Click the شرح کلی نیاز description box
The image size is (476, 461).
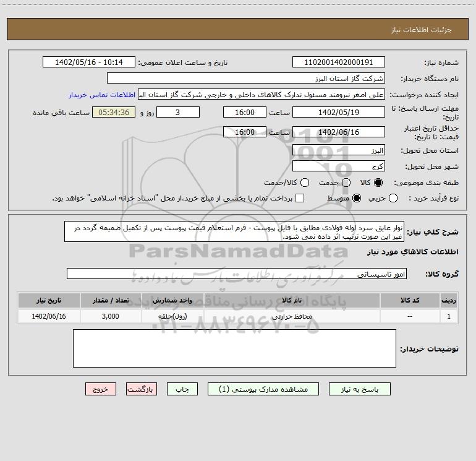click(x=234, y=232)
